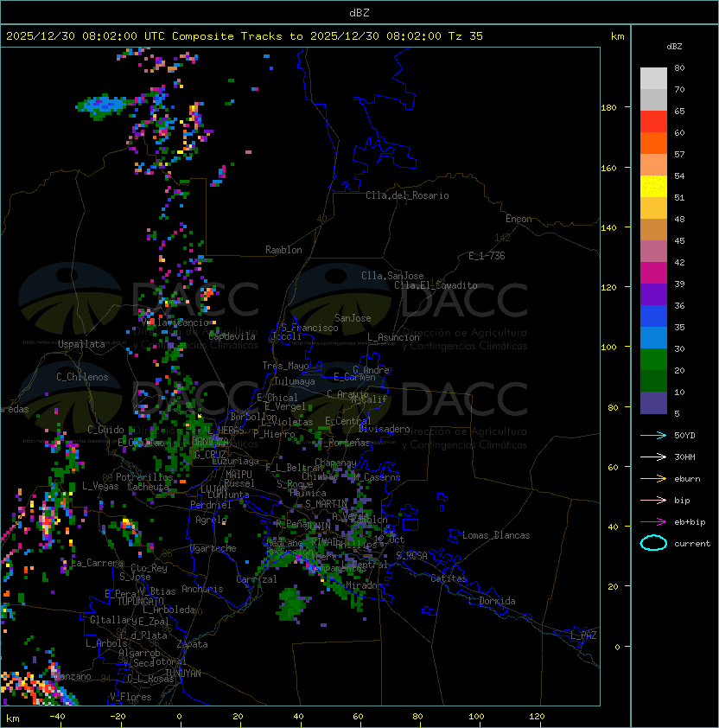Select the pink bip arrow symbol
This screenshot has height=728, width=719.
click(653, 500)
